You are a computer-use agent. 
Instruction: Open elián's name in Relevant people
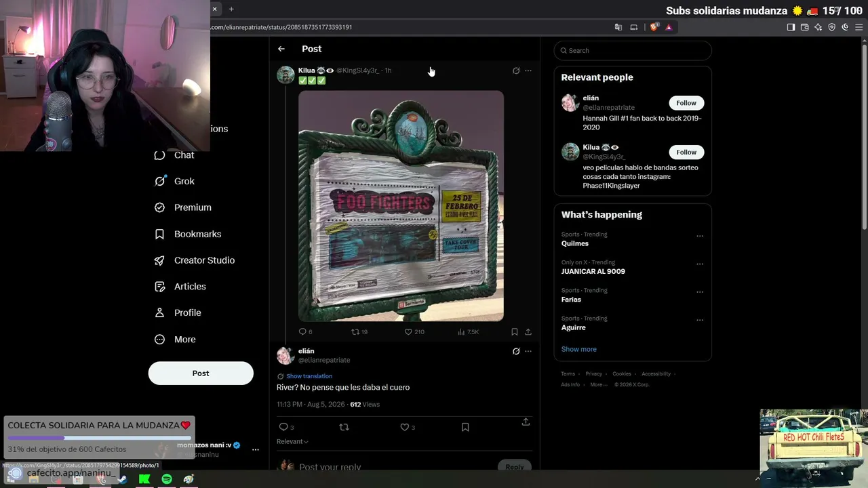[591, 98]
